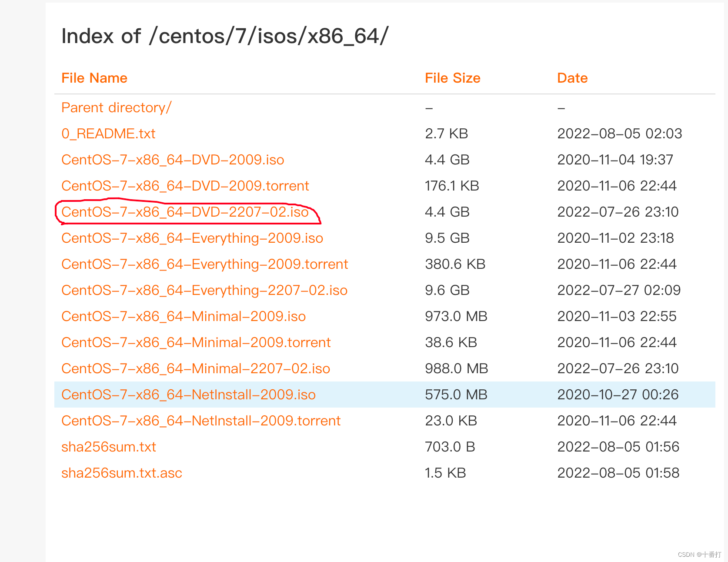Open the 0_README.txt file link
728x562 pixels.
pos(108,134)
